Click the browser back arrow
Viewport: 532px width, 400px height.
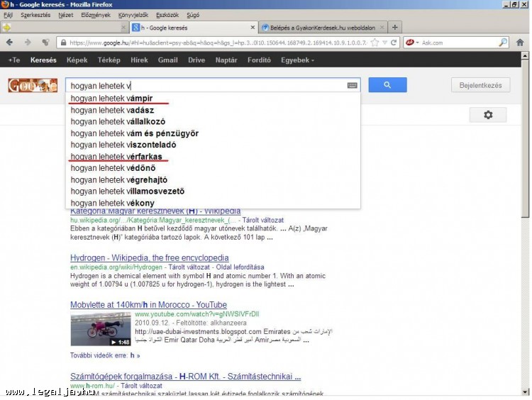[x=10, y=43]
